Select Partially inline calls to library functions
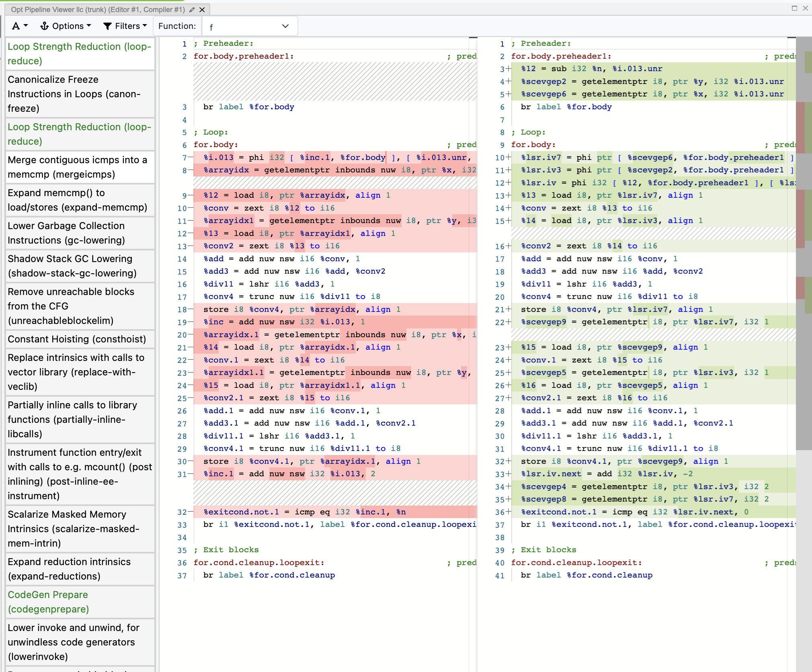The image size is (812, 672). pos(80,420)
